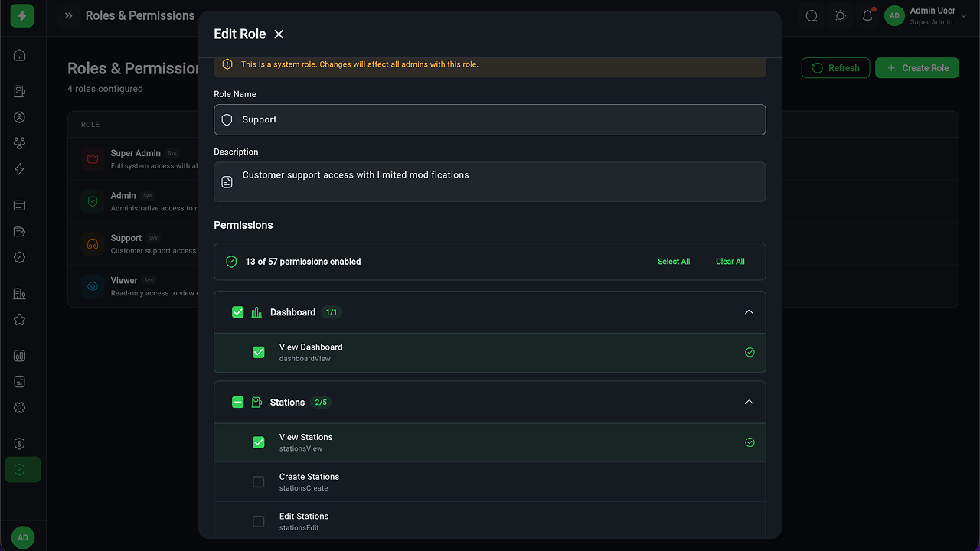Collapse the Stations permissions section
Viewport: 980px width, 551px height.
[749, 403]
